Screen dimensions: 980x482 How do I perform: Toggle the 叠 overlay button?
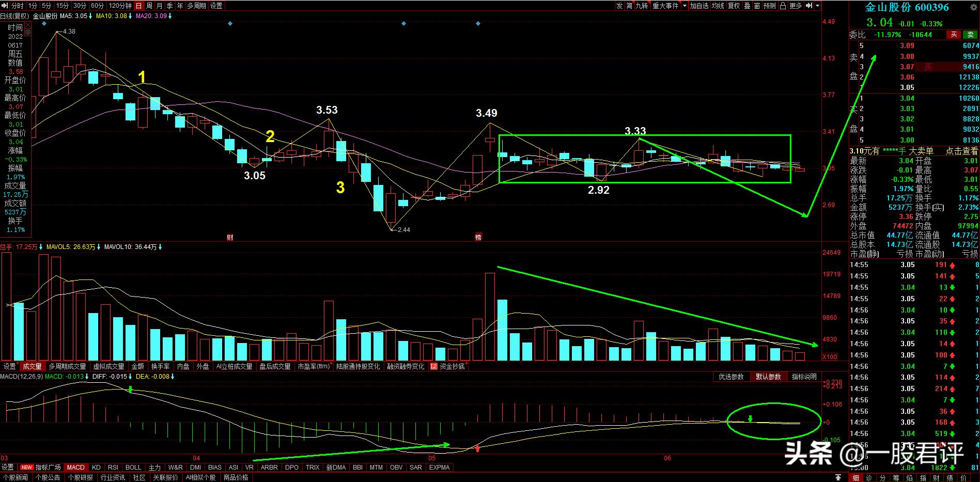(x=747, y=6)
